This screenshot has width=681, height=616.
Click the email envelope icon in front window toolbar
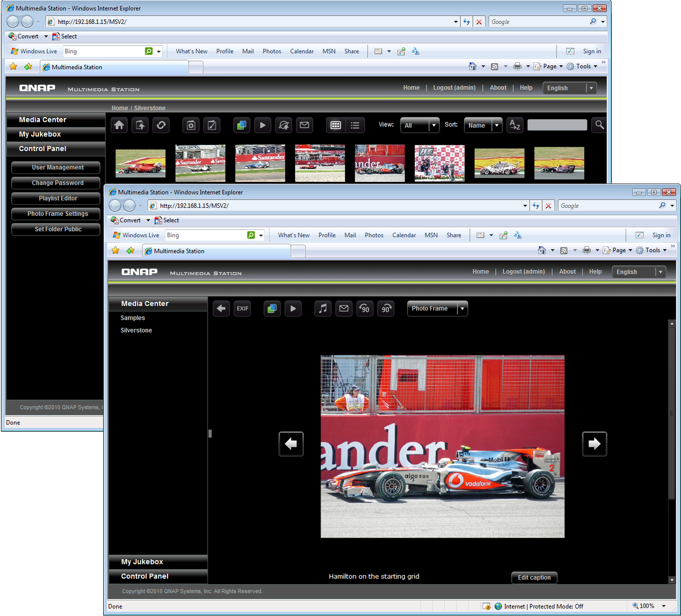point(344,309)
